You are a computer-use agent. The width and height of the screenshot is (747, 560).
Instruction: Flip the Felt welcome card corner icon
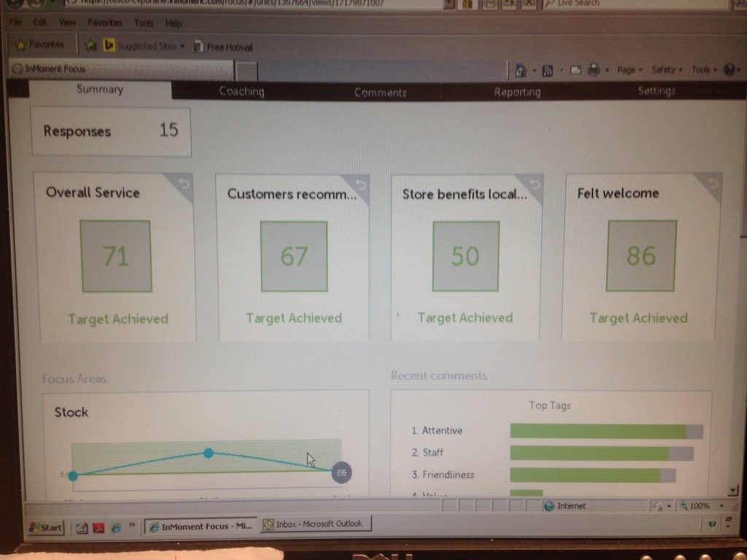[712, 183]
